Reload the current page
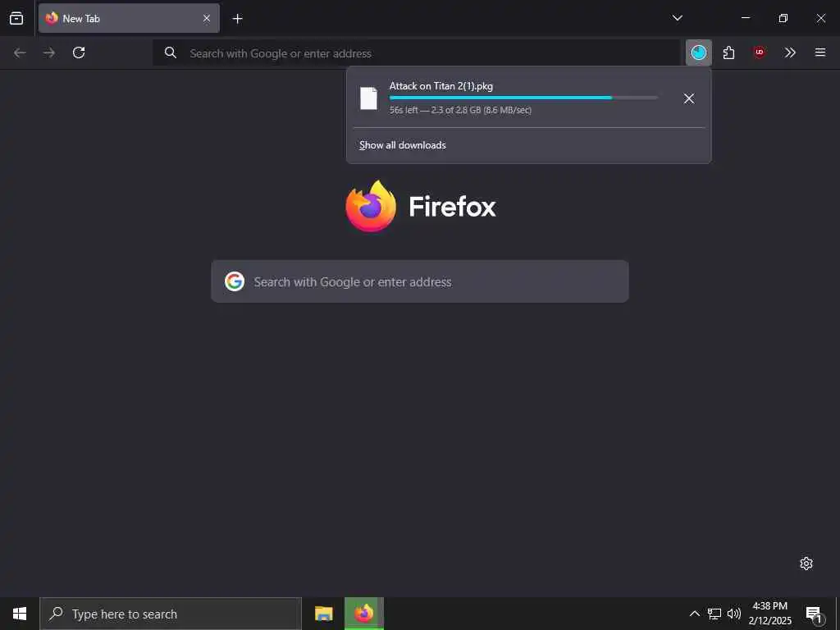Screen dimensions: 840x630 [x=79, y=52]
